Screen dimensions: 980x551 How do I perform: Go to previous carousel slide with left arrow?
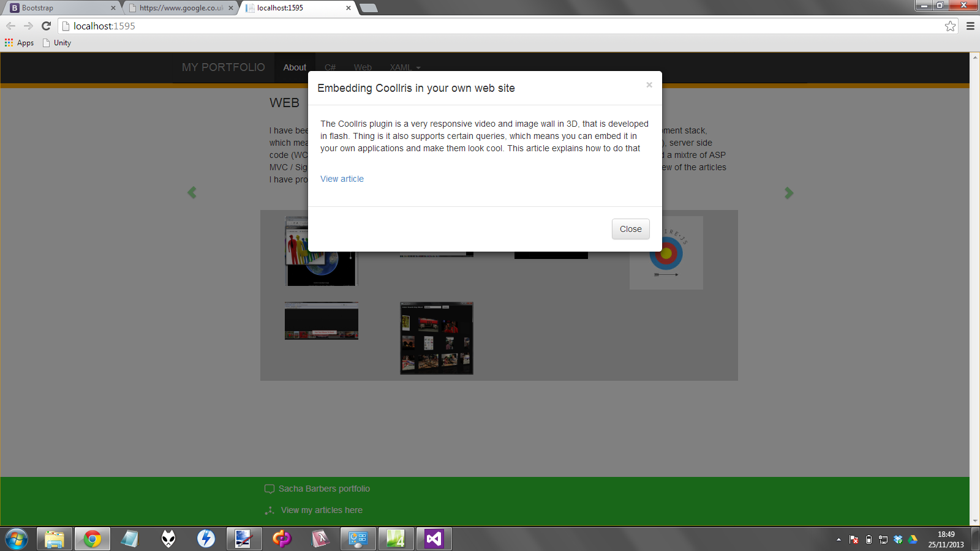[192, 193]
